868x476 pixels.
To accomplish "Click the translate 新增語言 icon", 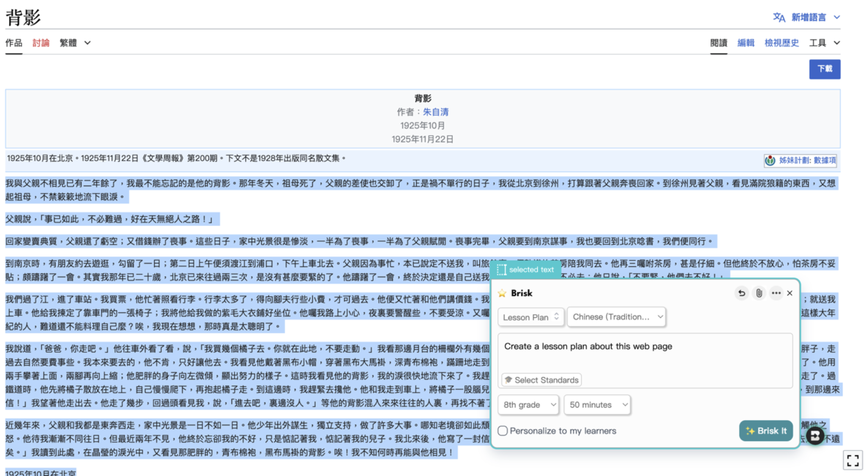I will (x=779, y=17).
